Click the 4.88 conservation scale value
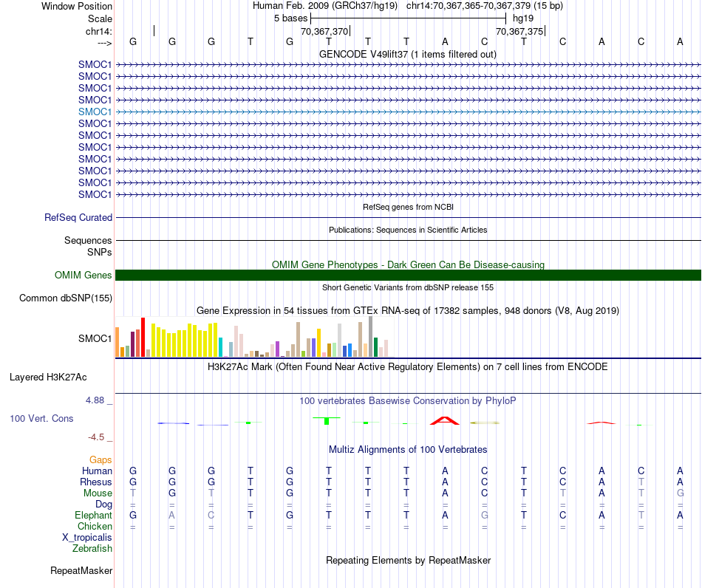Screen dimensions: 702x588 tap(95, 400)
